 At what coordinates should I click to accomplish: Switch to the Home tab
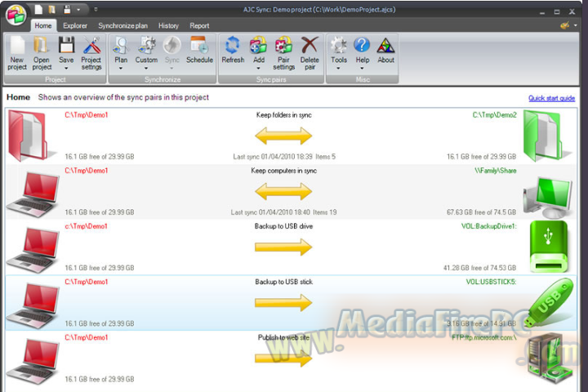[43, 26]
